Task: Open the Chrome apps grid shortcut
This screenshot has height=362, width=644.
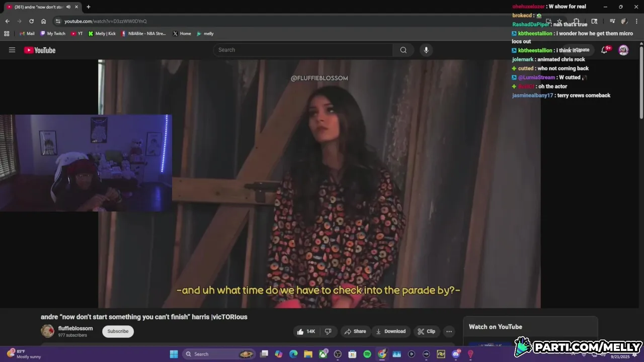Action: coord(7,34)
